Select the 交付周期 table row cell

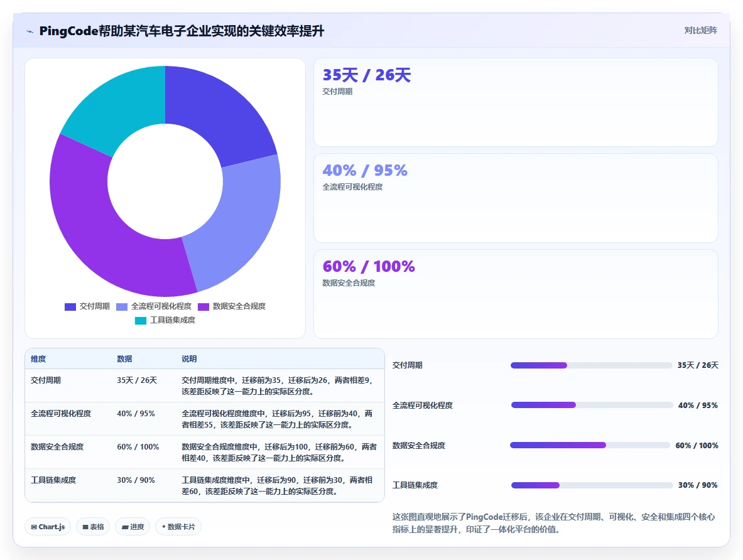tap(45, 380)
